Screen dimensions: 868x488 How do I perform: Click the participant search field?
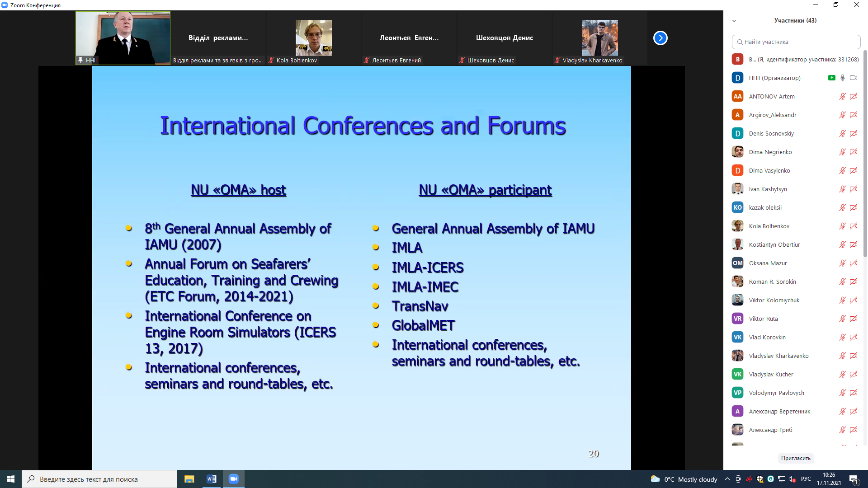point(796,42)
